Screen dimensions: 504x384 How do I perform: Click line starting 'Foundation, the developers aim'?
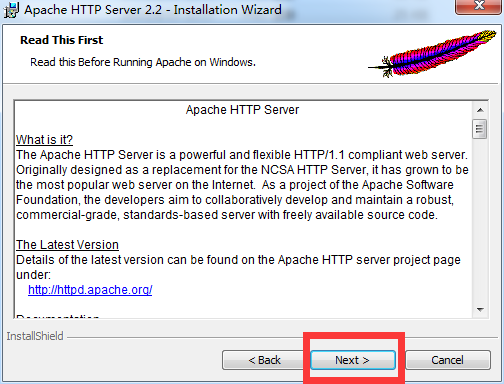pyautogui.click(x=235, y=200)
